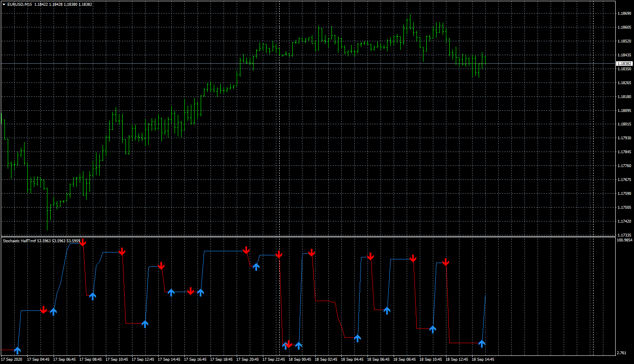Click the 17 Sep 14:45 time label
Viewport: 634px width, 364px height.
point(169,360)
